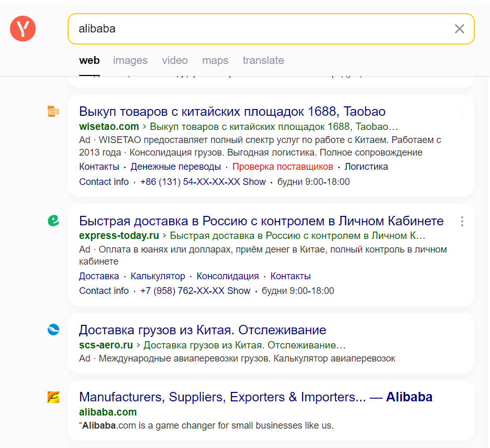The width and height of the screenshot is (490, 448).
Task: Open the 'Логистика' sitelink
Action: click(x=366, y=167)
